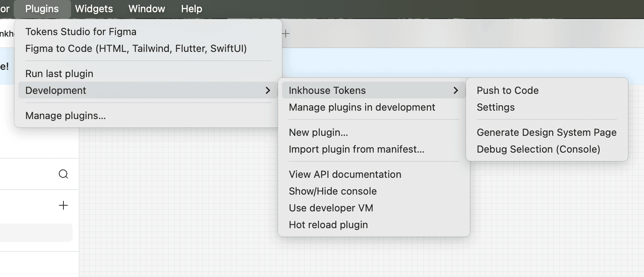
Task: Add a new tab with plus icon
Action: pos(286,34)
